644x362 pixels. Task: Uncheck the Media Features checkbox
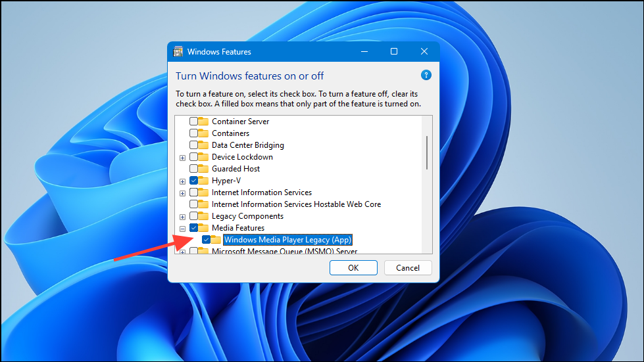point(193,228)
